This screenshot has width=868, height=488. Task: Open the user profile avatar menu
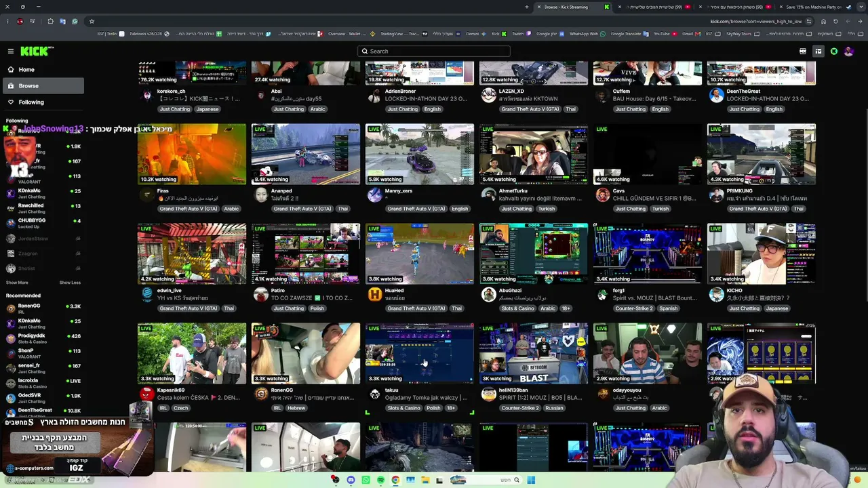[x=848, y=51]
